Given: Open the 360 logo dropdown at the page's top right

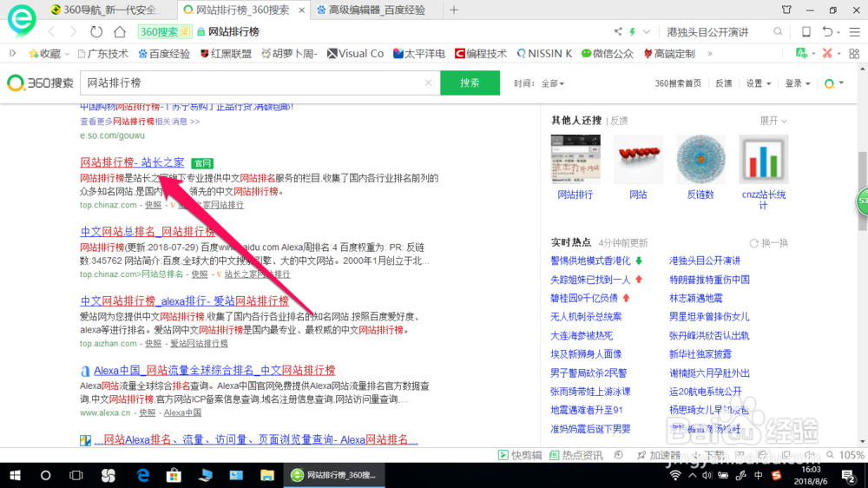Looking at the screenshot, I should click(x=834, y=83).
